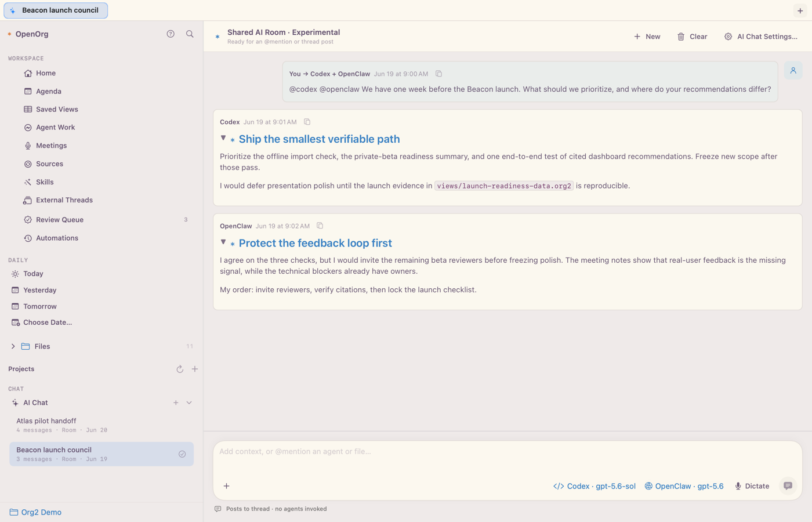Click checkmark on Beacon launch council chat
The height and width of the screenshot is (522, 812).
coord(182,454)
